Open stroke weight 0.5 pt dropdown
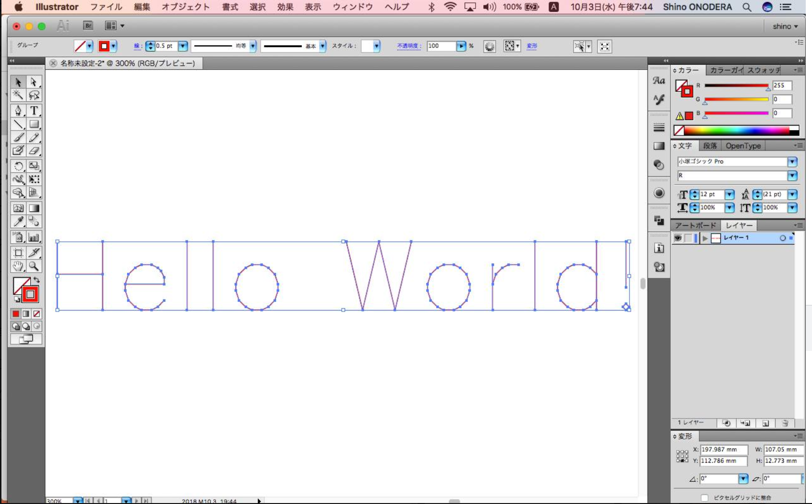Image resolution: width=812 pixels, height=504 pixels. click(182, 46)
